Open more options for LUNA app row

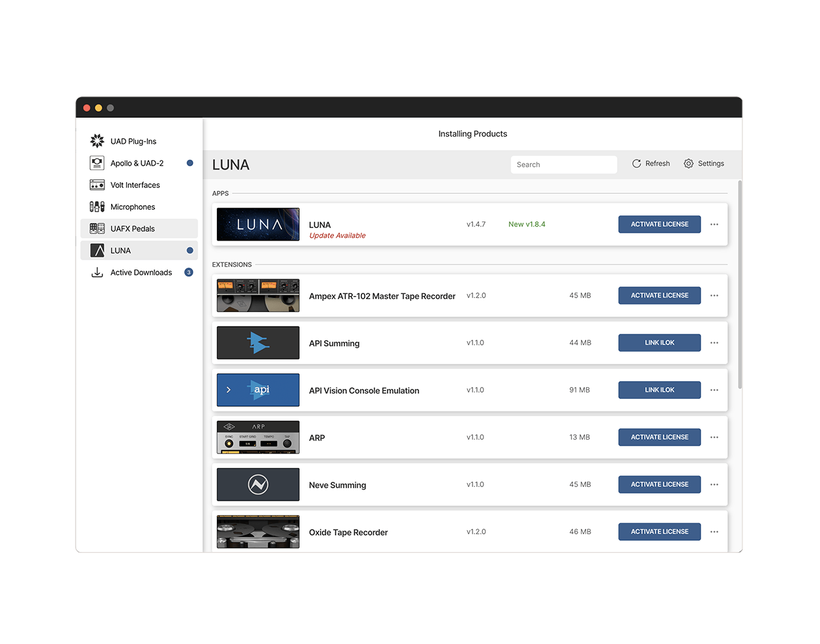point(714,225)
